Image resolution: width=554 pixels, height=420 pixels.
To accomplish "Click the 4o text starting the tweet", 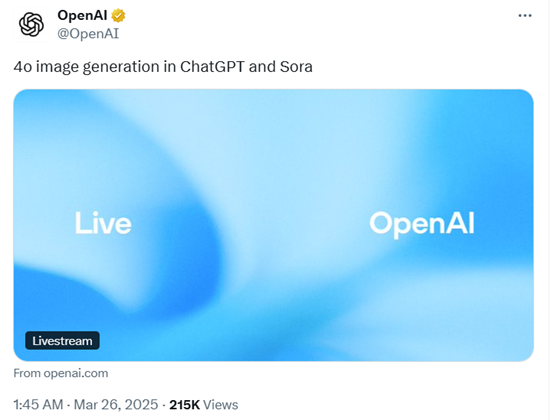I will click(23, 67).
